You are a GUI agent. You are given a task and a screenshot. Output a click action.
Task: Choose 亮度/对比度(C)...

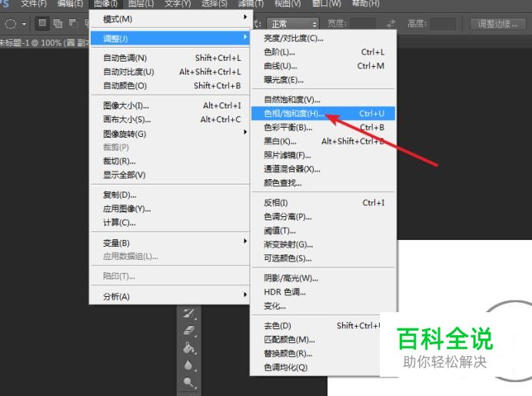[323, 38]
